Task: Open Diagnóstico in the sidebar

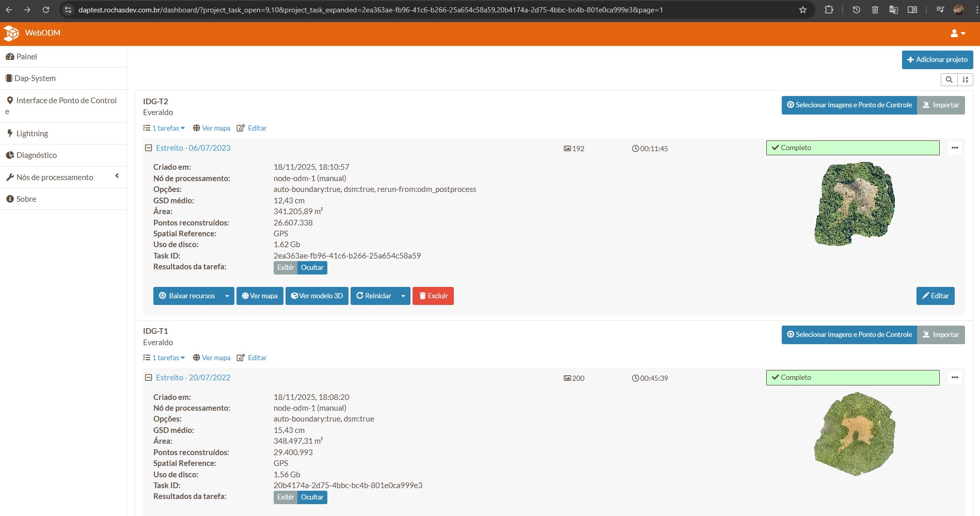Action: (x=36, y=155)
